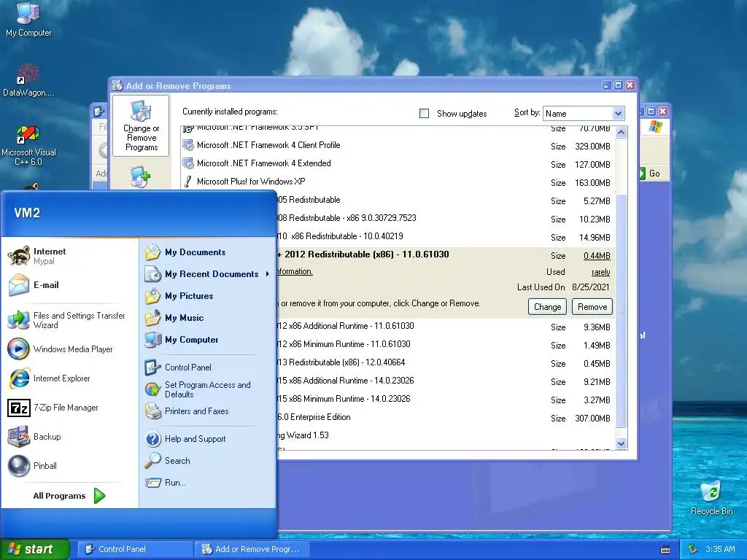The image size is (747, 560).
Task: Open Set Program Access and Defaults
Action: pos(207,389)
